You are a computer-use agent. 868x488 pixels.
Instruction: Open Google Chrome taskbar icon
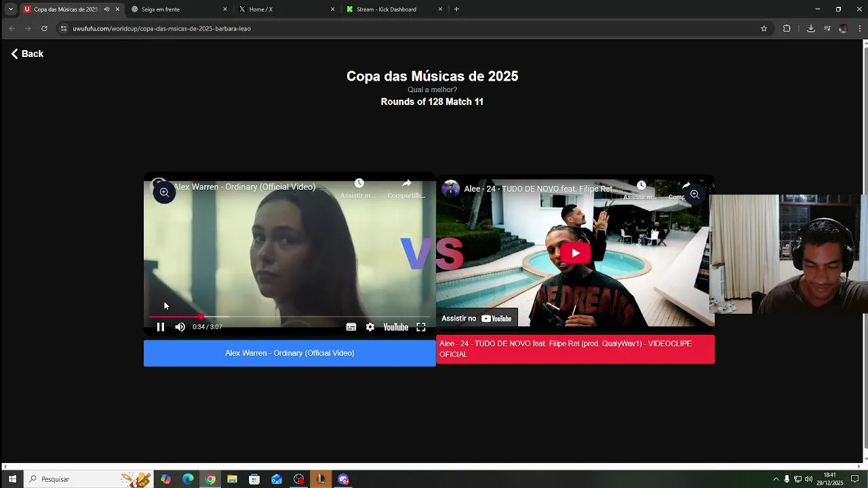[210, 479]
